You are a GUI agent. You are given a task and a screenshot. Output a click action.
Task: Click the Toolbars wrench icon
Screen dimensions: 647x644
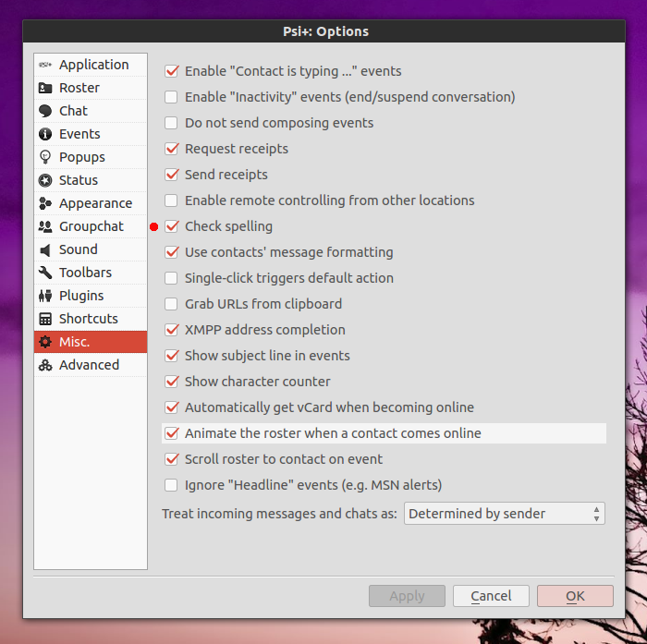click(x=45, y=273)
